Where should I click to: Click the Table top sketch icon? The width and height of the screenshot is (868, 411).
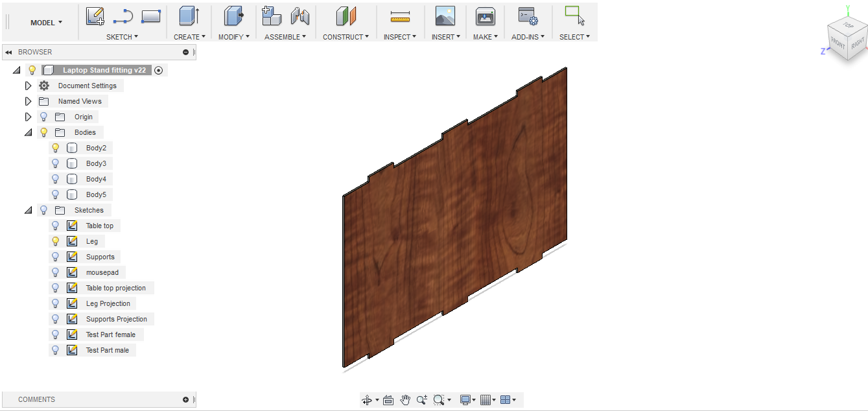click(x=72, y=226)
